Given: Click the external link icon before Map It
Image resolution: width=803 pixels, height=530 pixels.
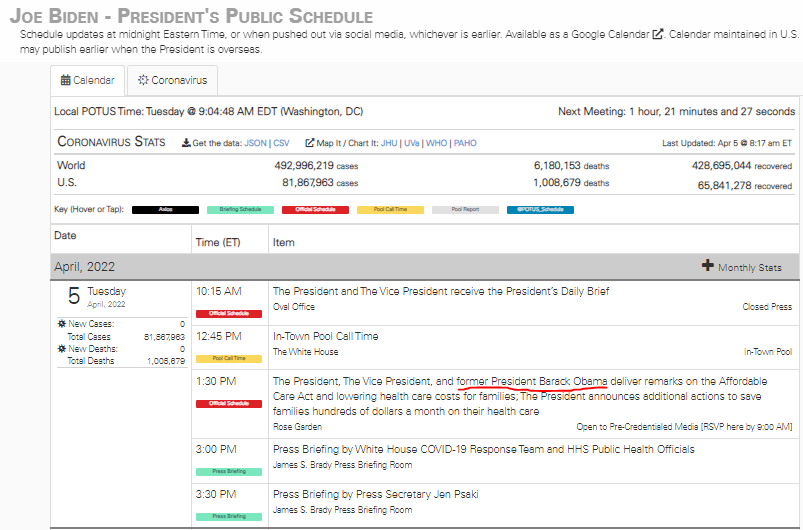Looking at the screenshot, I should point(309,143).
